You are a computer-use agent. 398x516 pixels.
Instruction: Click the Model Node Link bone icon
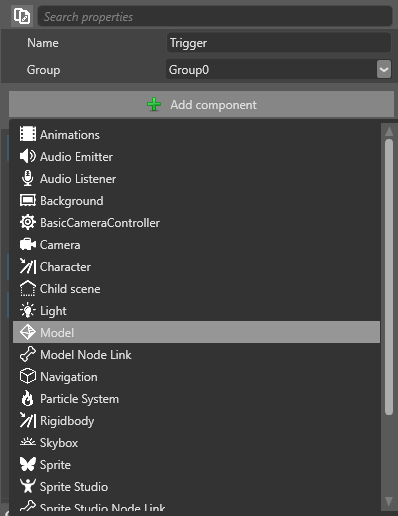tap(28, 355)
